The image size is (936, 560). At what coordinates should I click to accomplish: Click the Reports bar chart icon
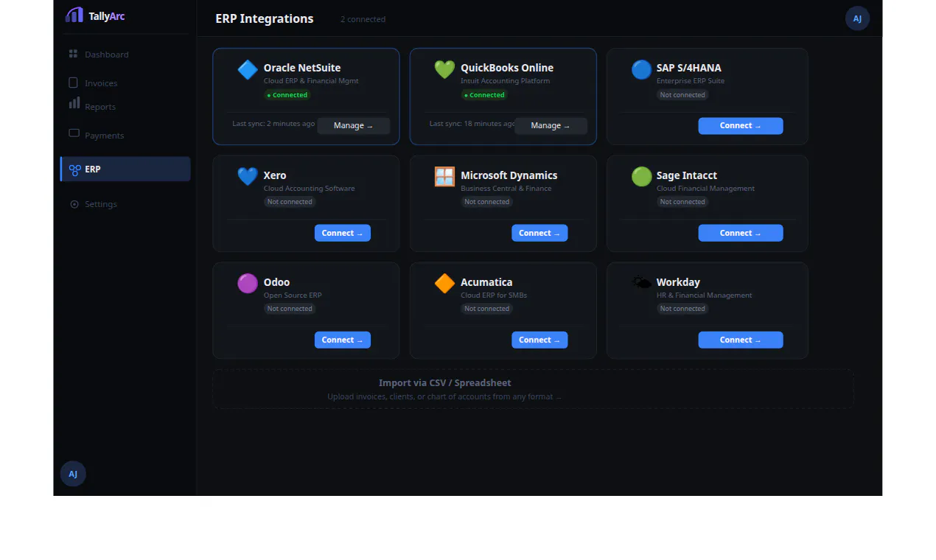(74, 102)
